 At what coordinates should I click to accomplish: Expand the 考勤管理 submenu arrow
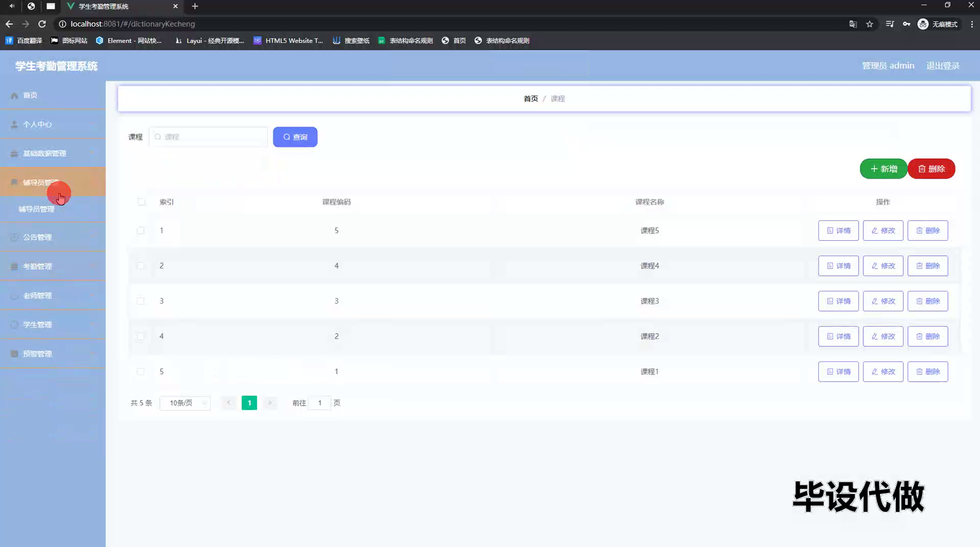92,266
